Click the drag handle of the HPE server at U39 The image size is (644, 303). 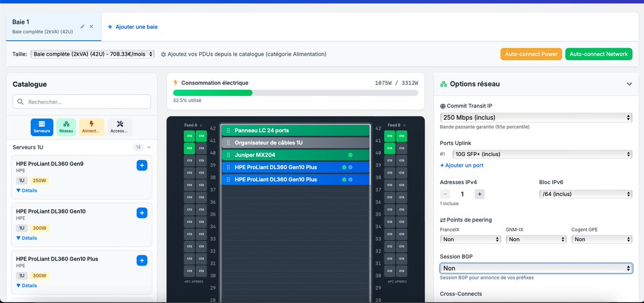click(x=228, y=167)
